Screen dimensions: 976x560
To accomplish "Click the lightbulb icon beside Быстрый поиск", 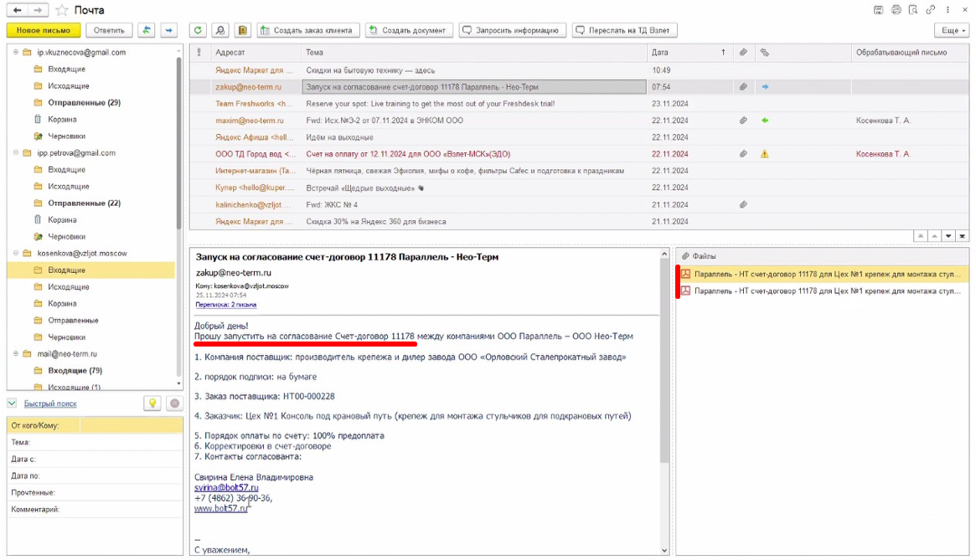I will click(x=152, y=403).
